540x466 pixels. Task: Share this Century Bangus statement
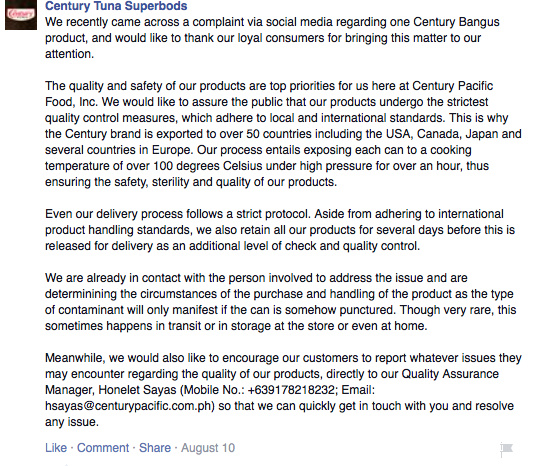[155, 448]
